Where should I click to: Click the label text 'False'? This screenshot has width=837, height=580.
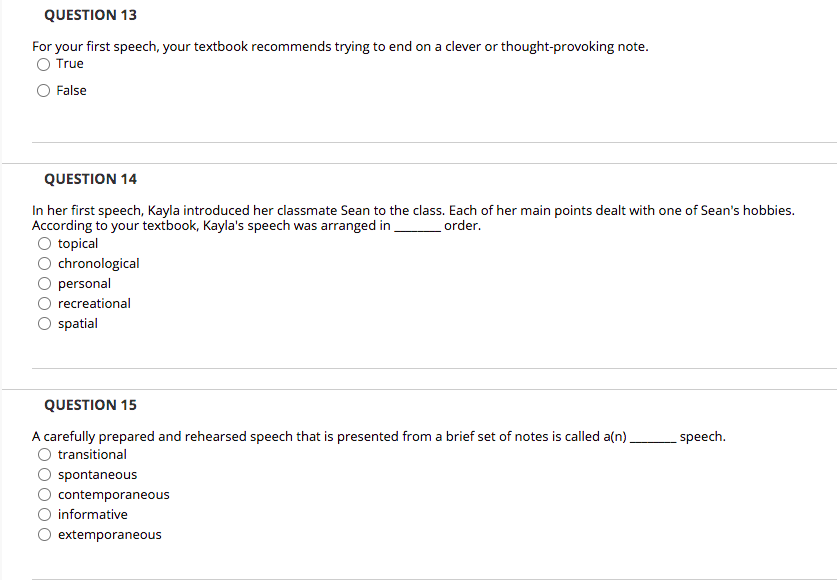click(x=72, y=90)
